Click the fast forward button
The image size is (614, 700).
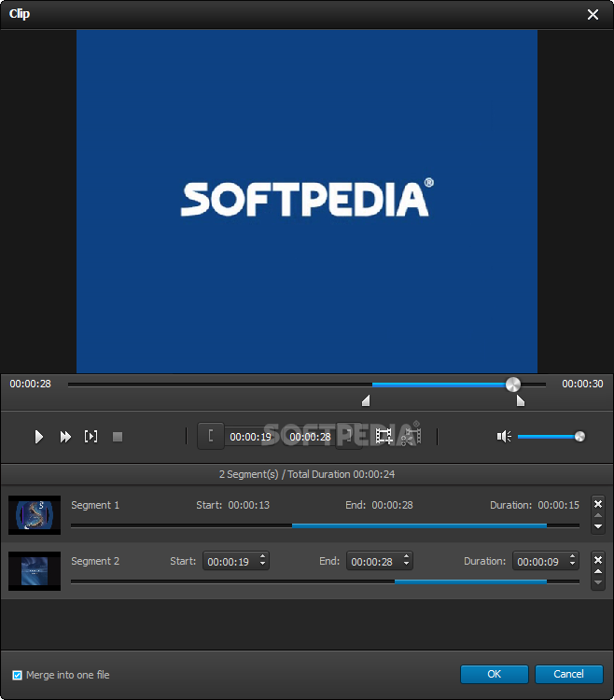tap(65, 437)
